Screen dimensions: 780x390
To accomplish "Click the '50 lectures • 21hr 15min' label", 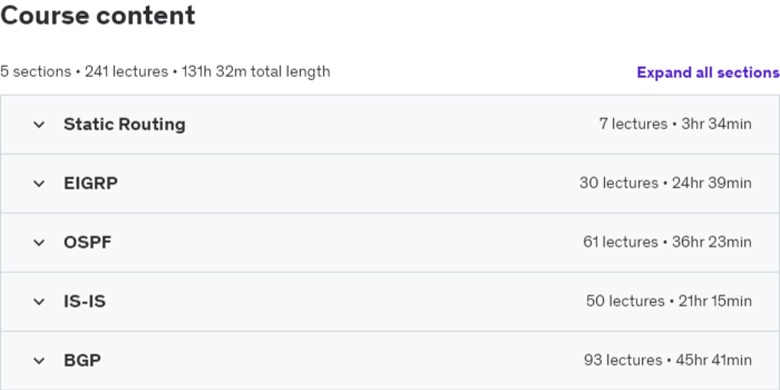I will tap(669, 301).
